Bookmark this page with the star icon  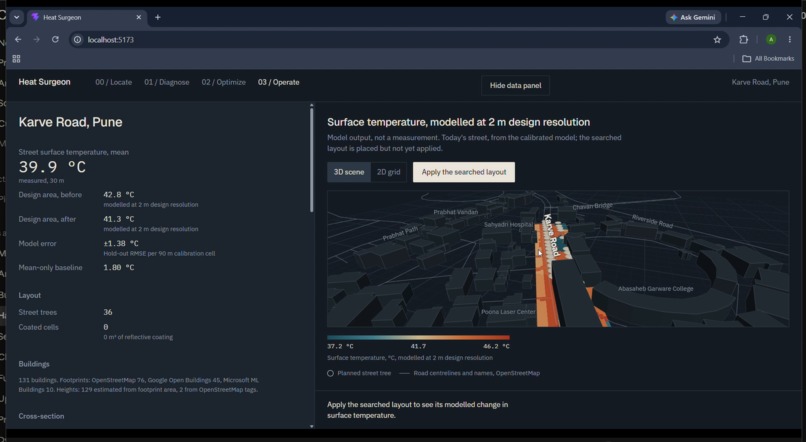coord(717,40)
